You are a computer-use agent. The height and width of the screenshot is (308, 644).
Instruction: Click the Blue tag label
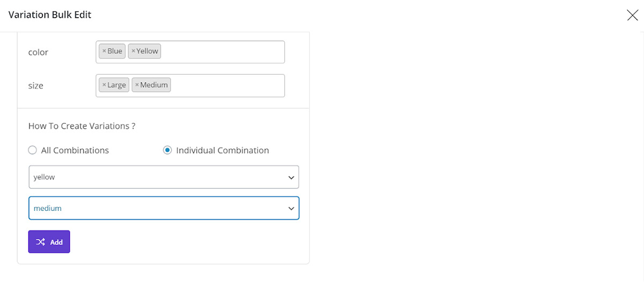tap(115, 52)
